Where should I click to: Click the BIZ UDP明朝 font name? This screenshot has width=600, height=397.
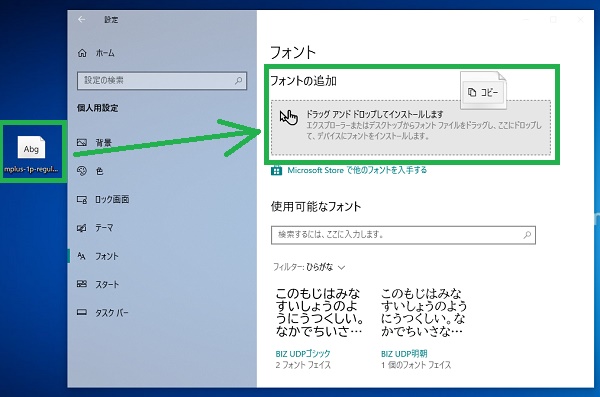point(404,354)
